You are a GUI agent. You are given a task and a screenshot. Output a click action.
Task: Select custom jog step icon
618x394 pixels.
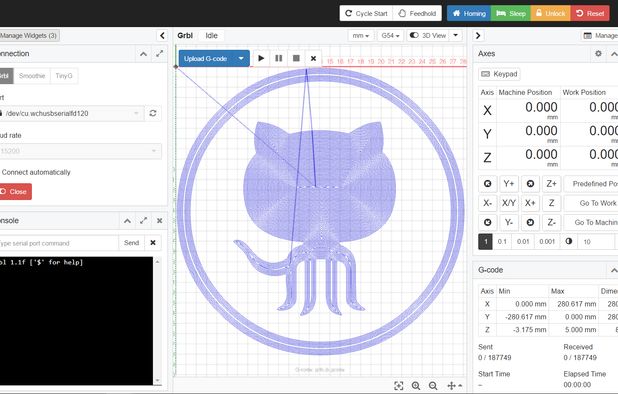click(569, 242)
